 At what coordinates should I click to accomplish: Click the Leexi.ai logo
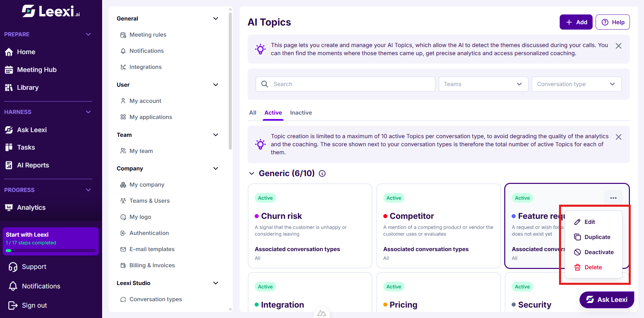[51, 11]
